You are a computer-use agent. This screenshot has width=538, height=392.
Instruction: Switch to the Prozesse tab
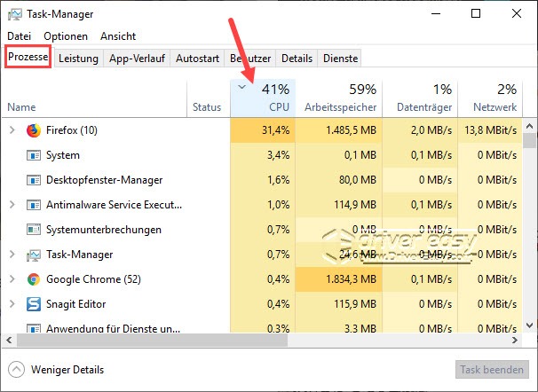28,57
